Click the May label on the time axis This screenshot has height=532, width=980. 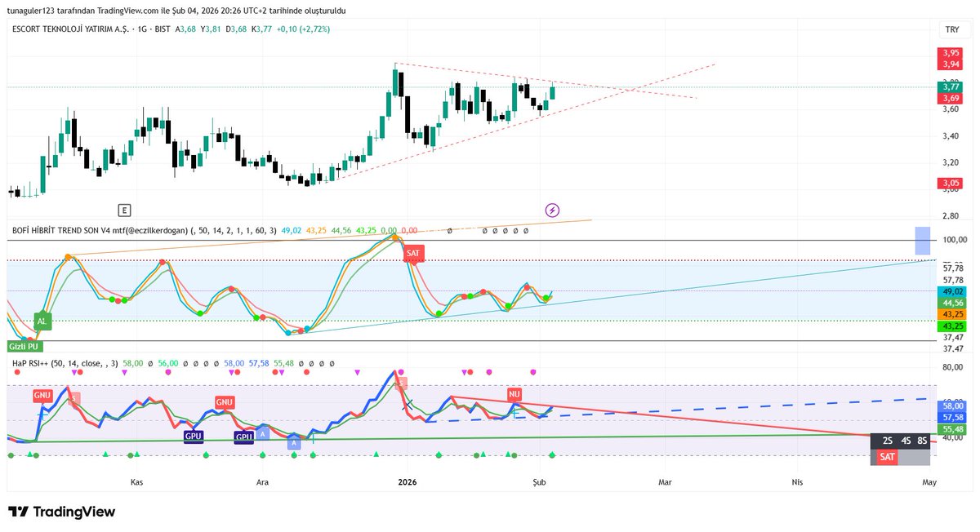pyautogui.click(x=929, y=482)
